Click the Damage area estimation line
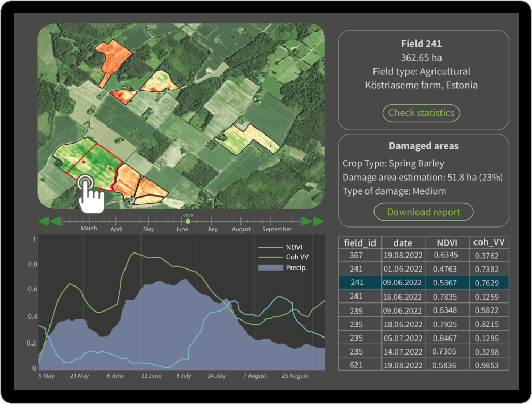The image size is (532, 404). pos(423,177)
